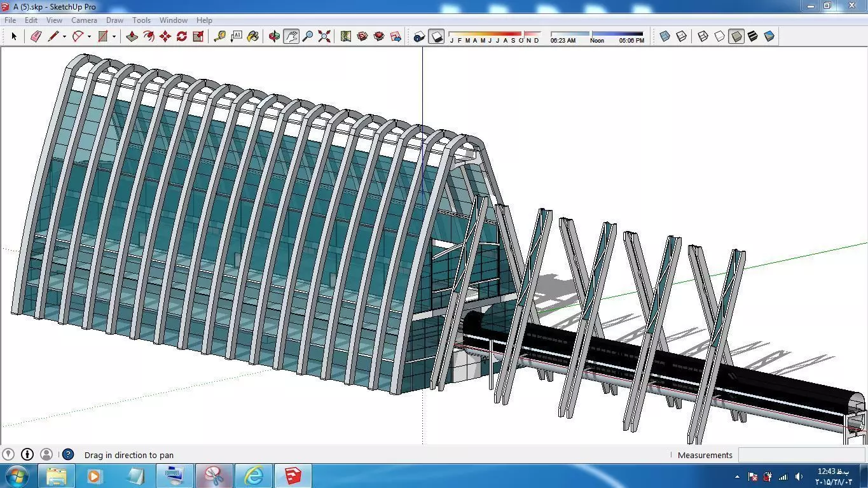Open the Help menu

coord(204,20)
